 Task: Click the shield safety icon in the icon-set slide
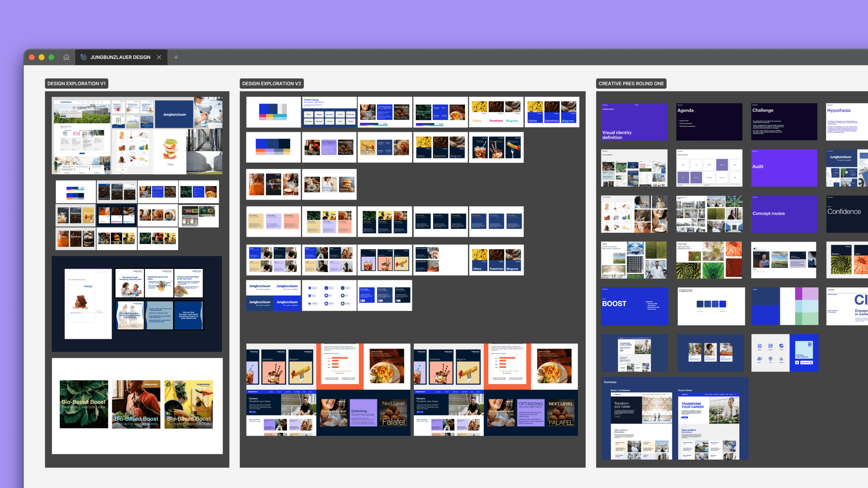pyautogui.click(x=770, y=359)
